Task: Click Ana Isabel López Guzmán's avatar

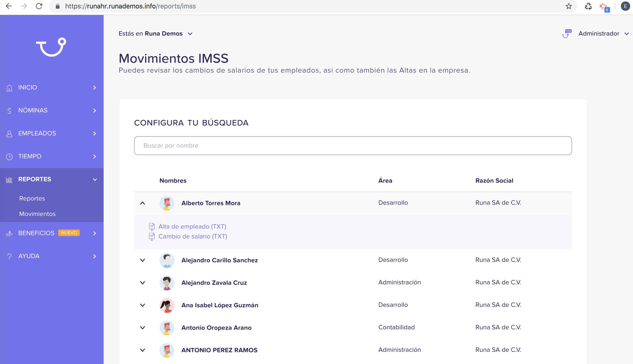Action: (167, 305)
